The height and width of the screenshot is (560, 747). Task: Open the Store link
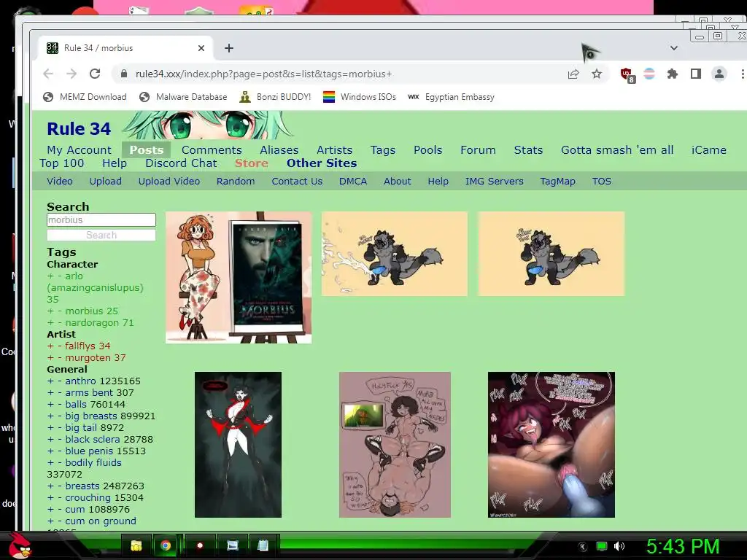tap(252, 163)
